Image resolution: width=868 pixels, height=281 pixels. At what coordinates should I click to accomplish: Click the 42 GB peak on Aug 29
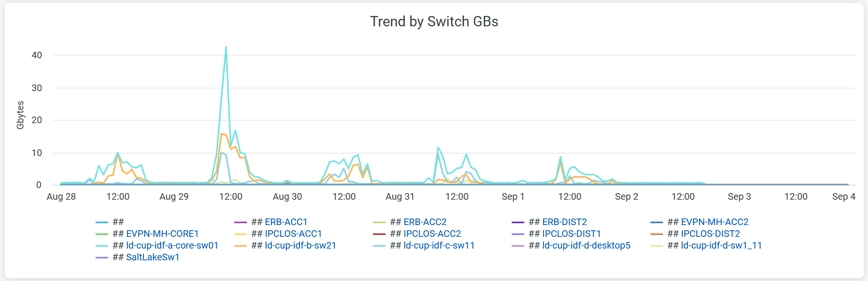(226, 47)
